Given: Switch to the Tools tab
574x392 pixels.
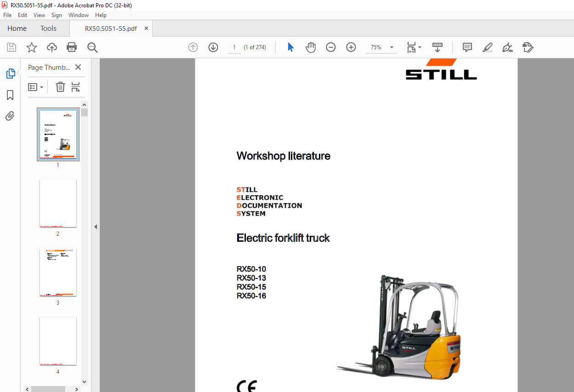Looking at the screenshot, I should [48, 28].
